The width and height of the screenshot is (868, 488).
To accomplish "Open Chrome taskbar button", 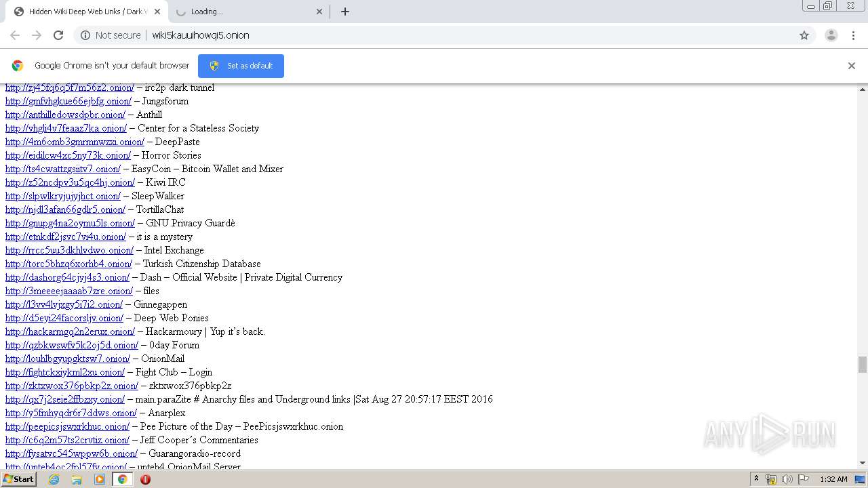I will [122, 479].
